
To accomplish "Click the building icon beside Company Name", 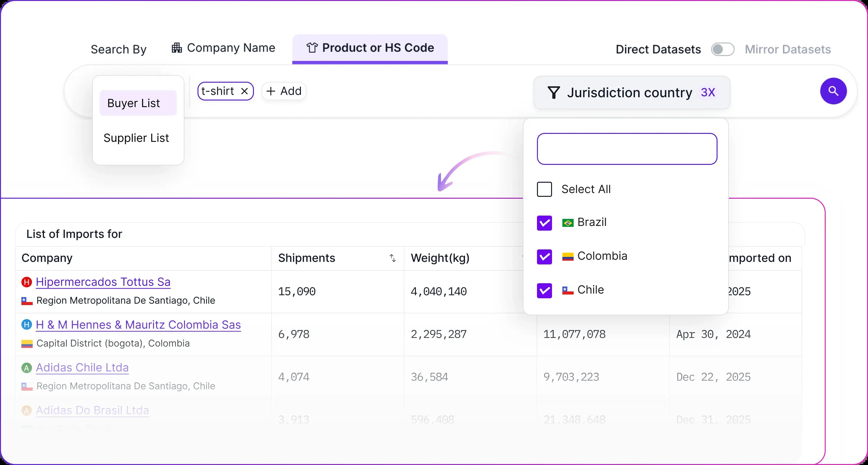I will [x=177, y=48].
